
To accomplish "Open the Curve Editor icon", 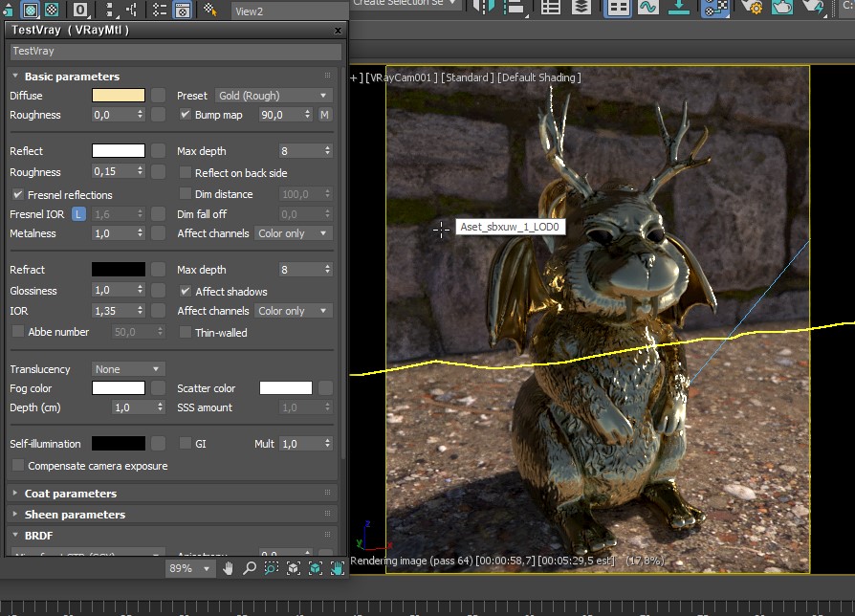I will (648, 7).
